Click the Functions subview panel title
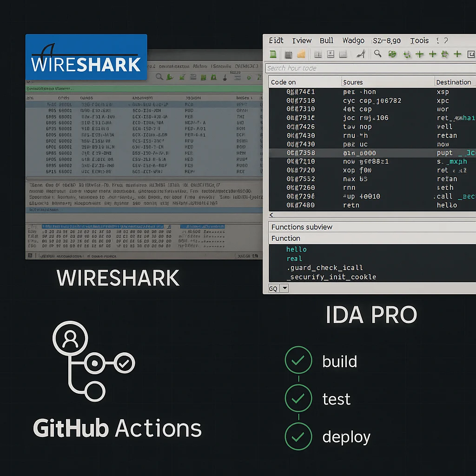The height and width of the screenshot is (476, 476). tap(372, 227)
